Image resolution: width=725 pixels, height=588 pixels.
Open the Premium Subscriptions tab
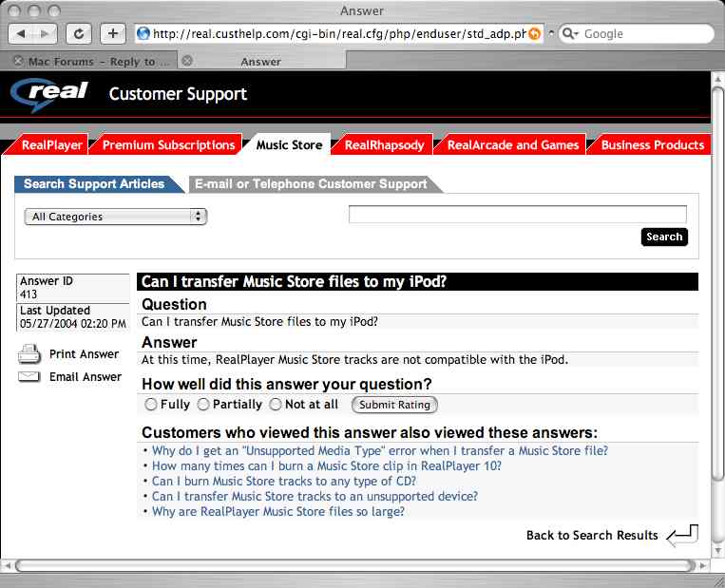[x=168, y=145]
